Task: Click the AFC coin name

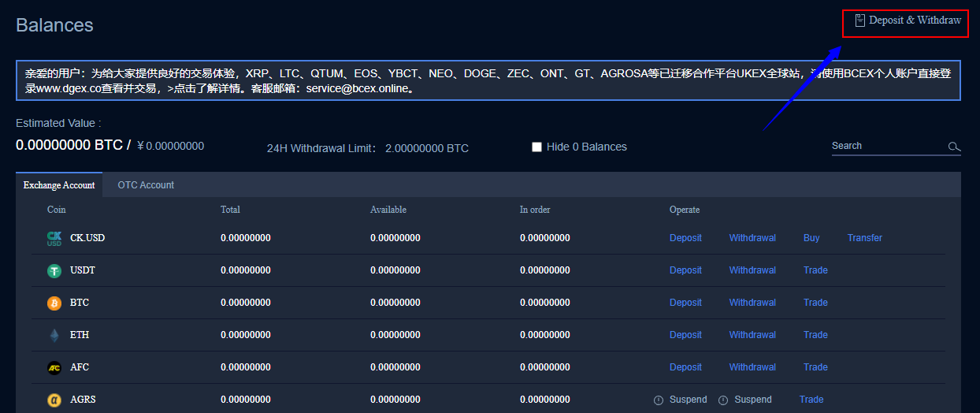Action: (80, 367)
